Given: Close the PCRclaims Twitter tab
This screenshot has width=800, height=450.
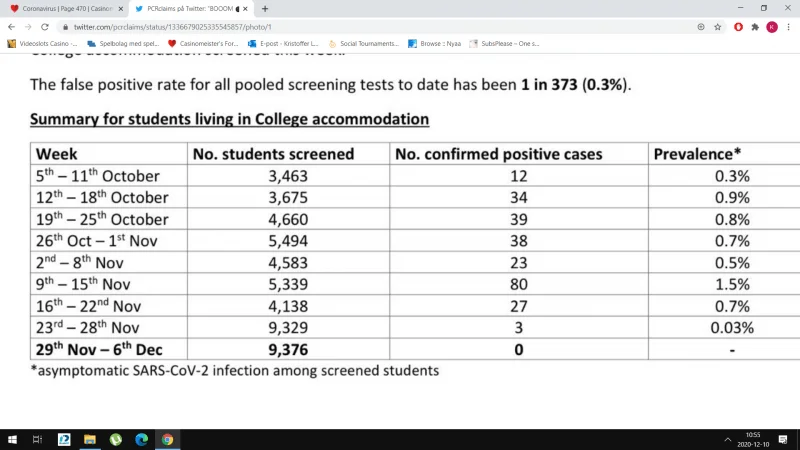Looking at the screenshot, I should [245, 9].
